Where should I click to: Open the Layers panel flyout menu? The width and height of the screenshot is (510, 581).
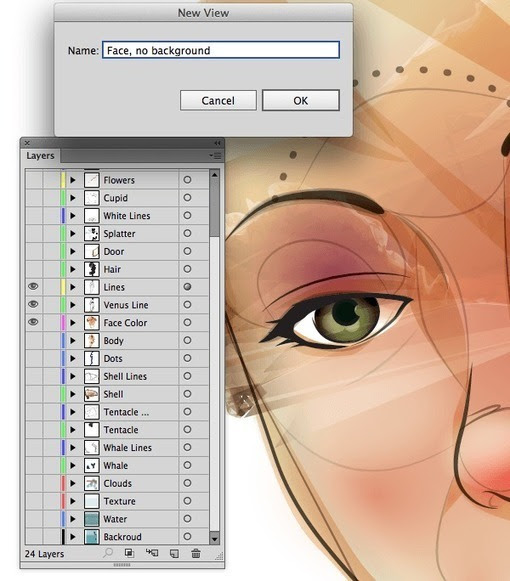tap(215, 156)
